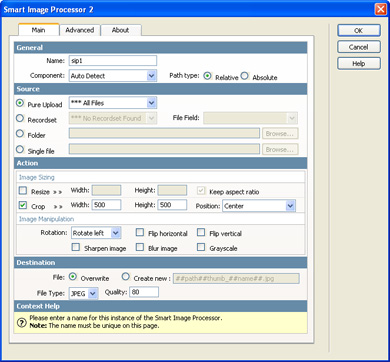
Task: Enable the Resize checkbox
Action: click(23, 191)
